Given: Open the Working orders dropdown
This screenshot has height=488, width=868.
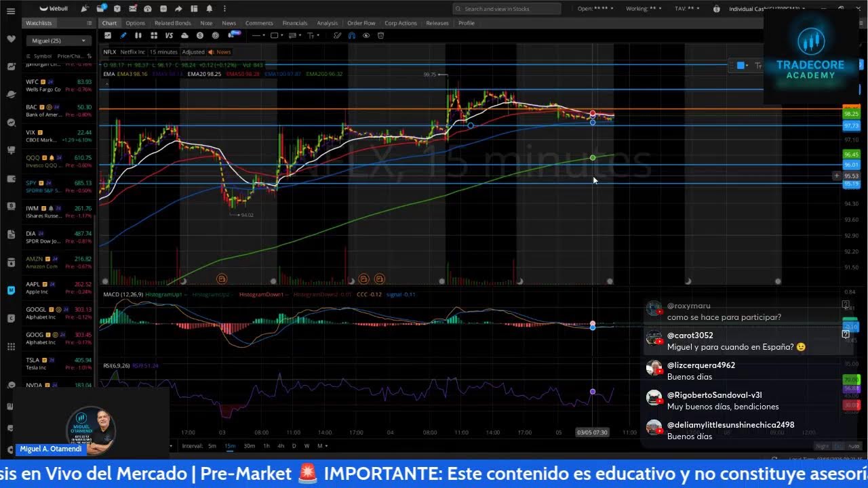Looking at the screenshot, I should 644,9.
